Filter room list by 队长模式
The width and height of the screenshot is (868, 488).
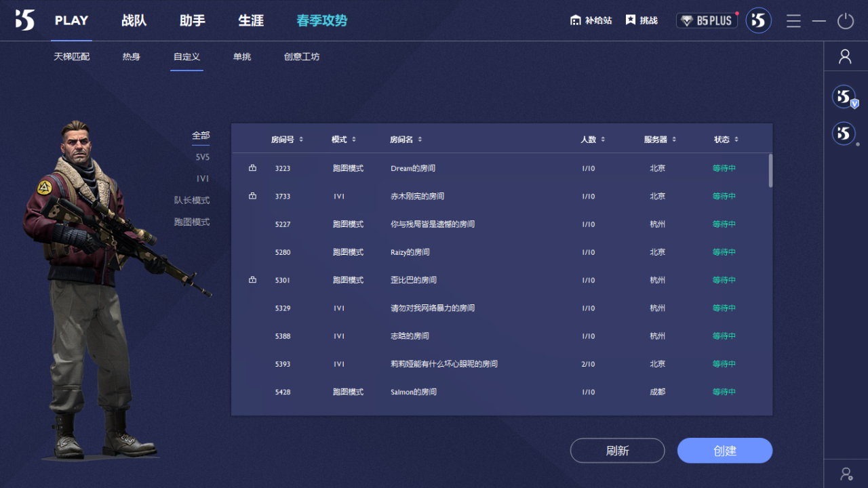pos(192,201)
